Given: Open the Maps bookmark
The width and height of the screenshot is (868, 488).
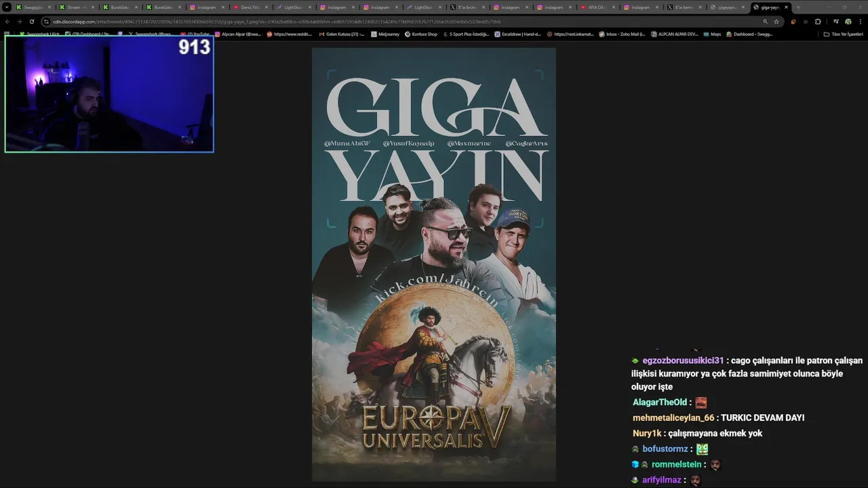Looking at the screenshot, I should pyautogui.click(x=712, y=34).
